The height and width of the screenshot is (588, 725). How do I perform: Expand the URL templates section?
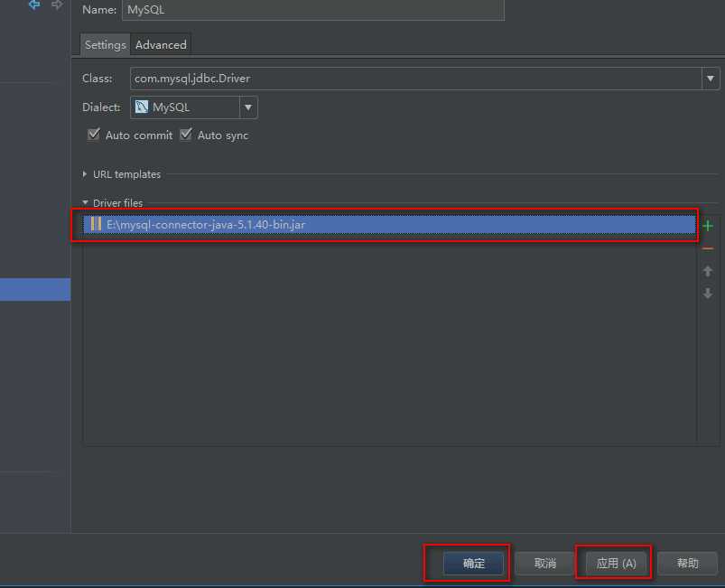(85, 174)
